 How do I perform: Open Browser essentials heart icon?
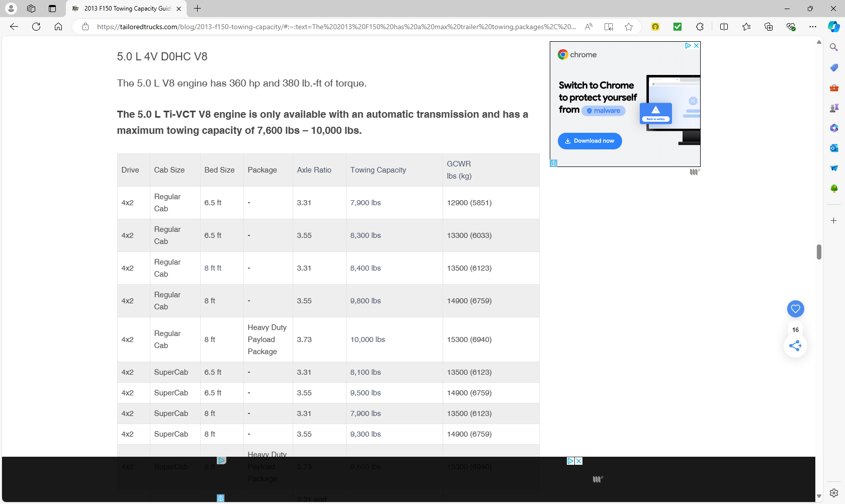click(791, 27)
